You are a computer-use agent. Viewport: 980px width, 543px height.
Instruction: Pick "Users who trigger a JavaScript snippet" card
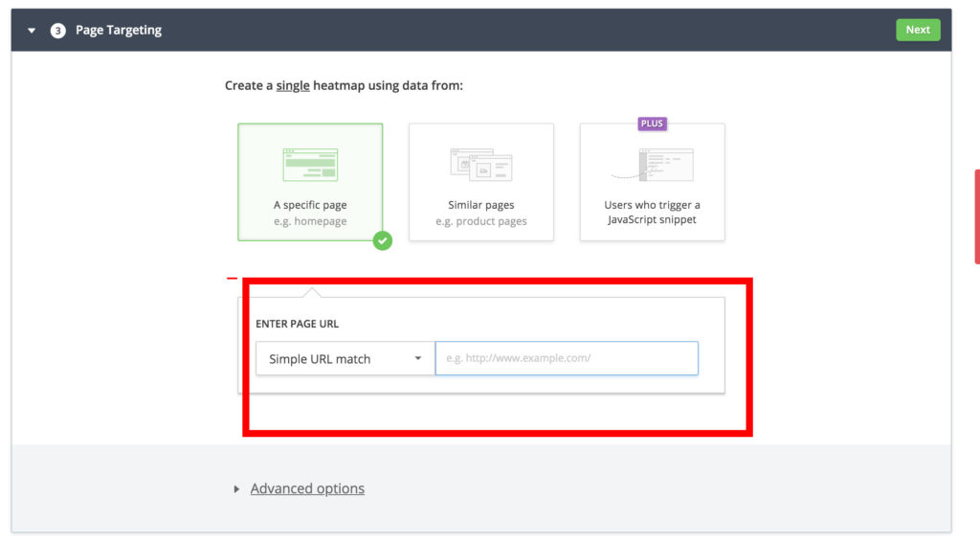click(652, 182)
